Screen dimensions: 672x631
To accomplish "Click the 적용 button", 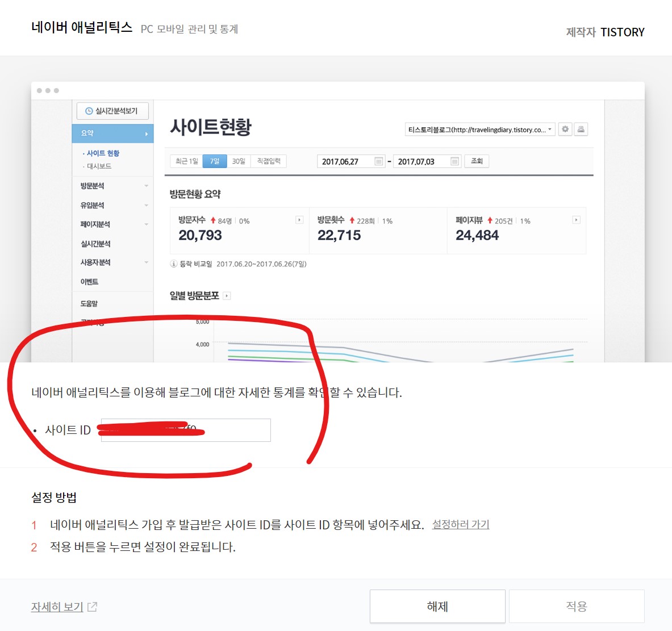I will (577, 606).
